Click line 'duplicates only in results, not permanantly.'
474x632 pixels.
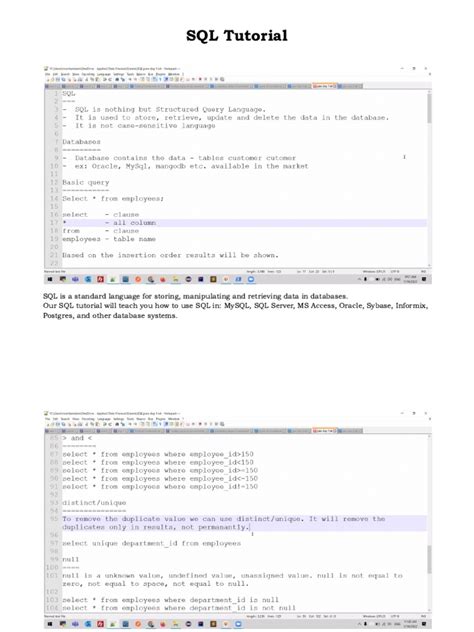pyautogui.click(x=156, y=527)
